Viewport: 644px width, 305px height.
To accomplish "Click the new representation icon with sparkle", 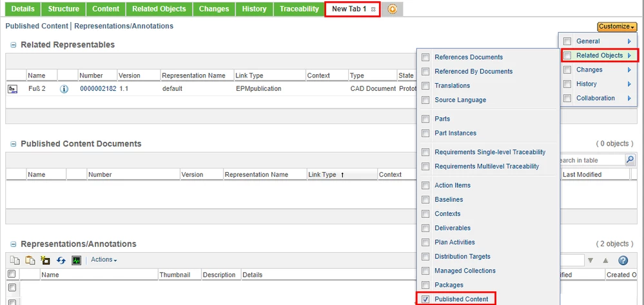I will [45, 260].
